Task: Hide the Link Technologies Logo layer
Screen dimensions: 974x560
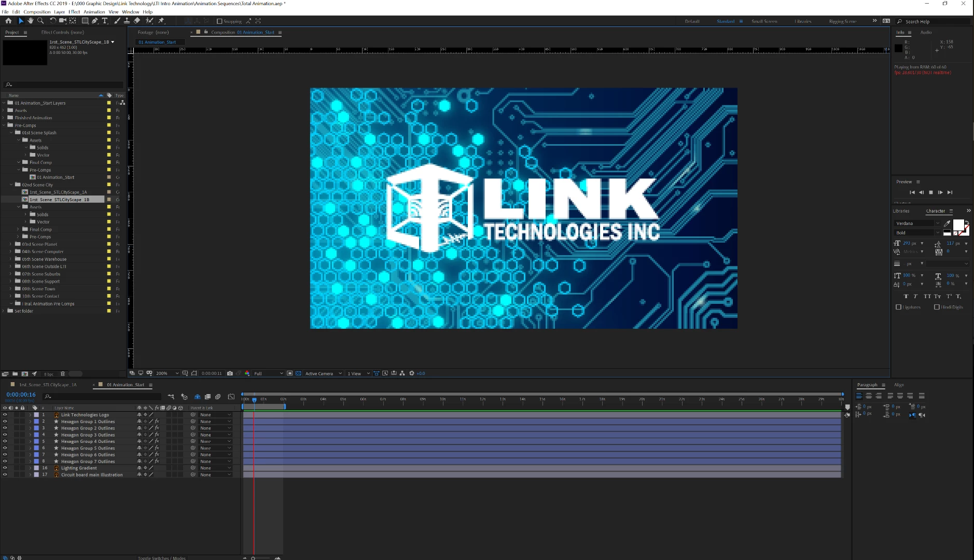Action: point(5,415)
